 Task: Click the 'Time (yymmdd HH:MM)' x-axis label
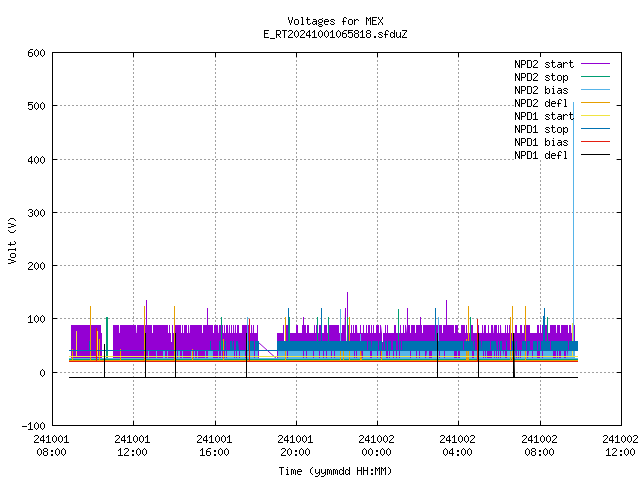335,471
